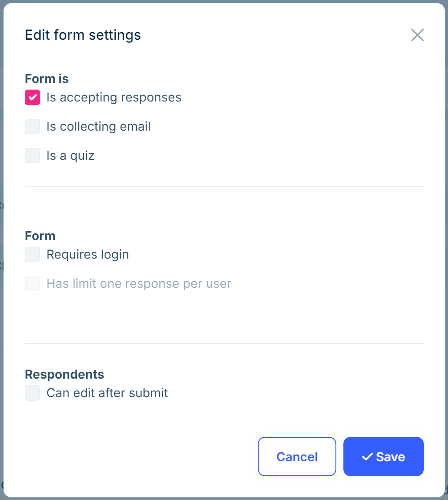The height and width of the screenshot is (500, 448).
Task: Click the "Form is" section heading
Action: [x=47, y=79]
